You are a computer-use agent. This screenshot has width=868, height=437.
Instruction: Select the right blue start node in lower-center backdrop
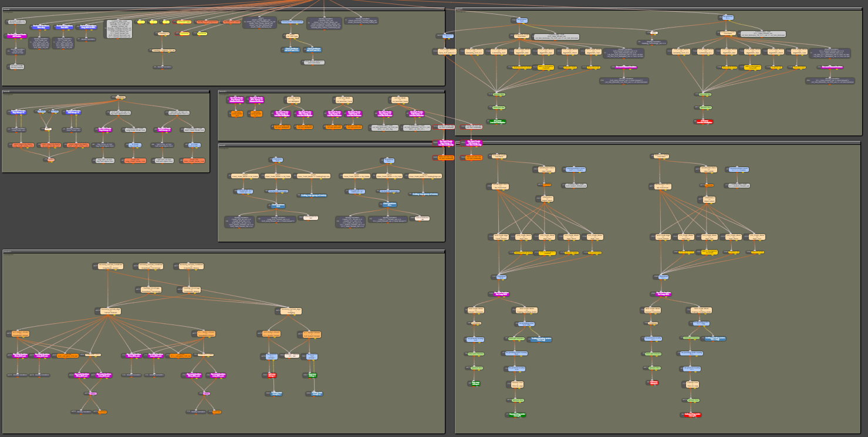pyautogui.click(x=388, y=160)
